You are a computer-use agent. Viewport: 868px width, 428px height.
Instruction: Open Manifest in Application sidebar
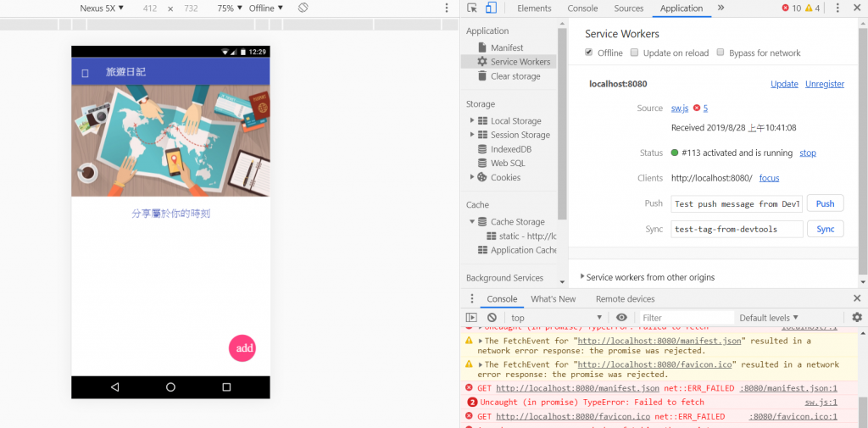pos(507,47)
